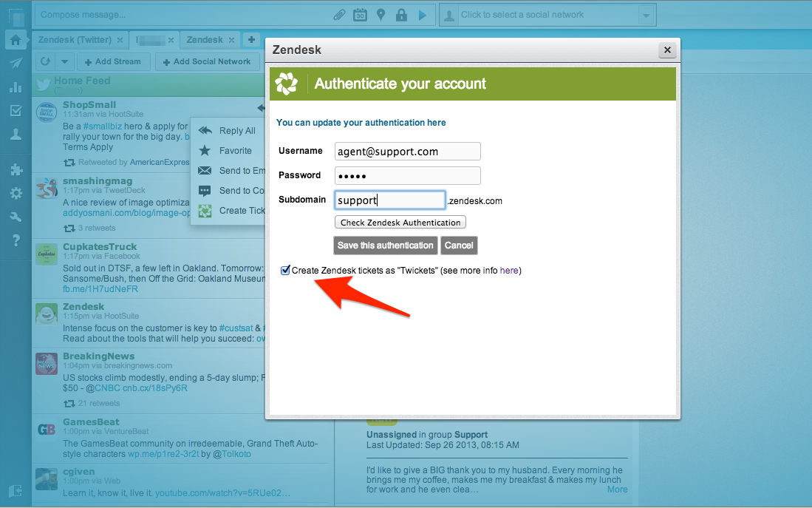812x508 pixels.
Task: Click Check Zendesk Authentication button
Action: point(400,223)
